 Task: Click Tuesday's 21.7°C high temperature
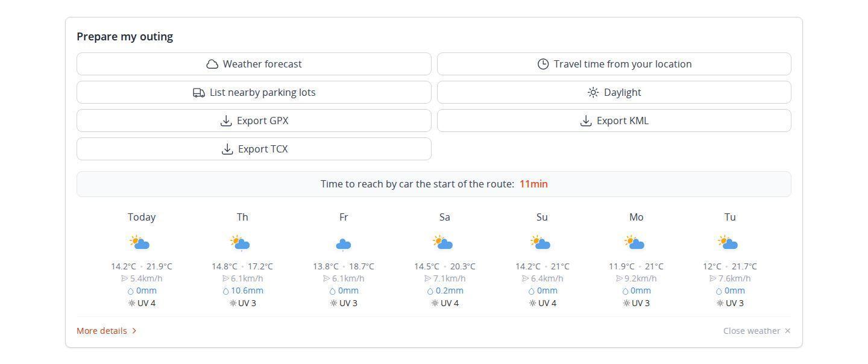[x=744, y=266]
